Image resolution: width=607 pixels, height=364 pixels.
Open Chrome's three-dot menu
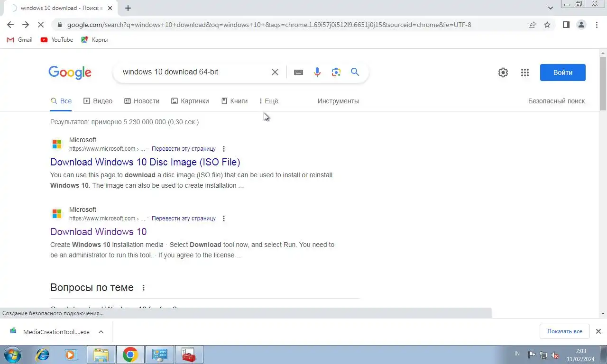597,25
